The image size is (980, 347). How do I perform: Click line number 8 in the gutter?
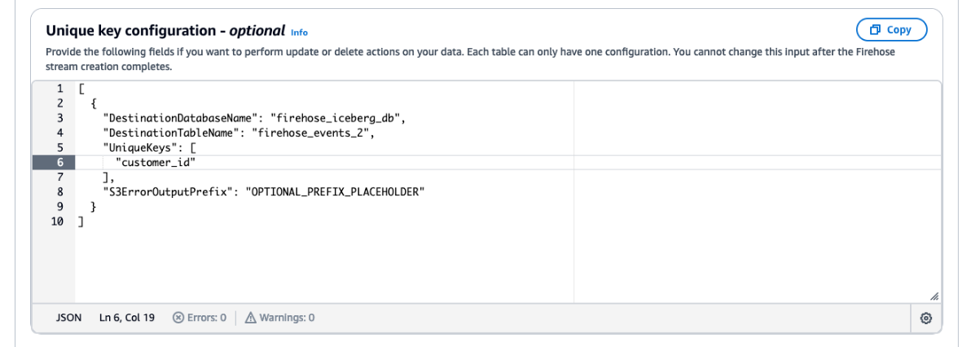59,191
